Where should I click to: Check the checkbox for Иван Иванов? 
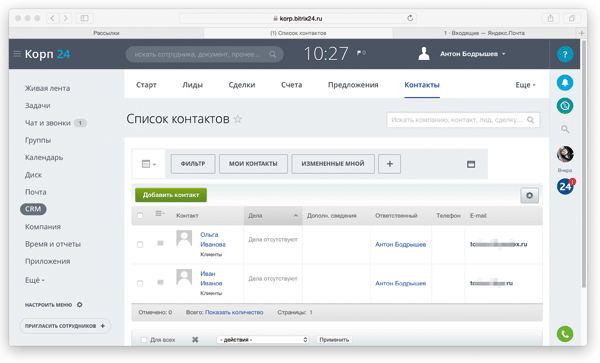[x=140, y=283]
